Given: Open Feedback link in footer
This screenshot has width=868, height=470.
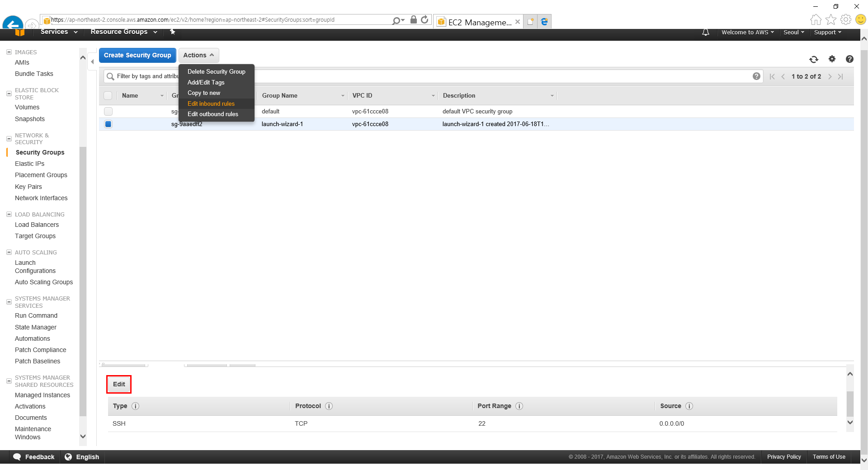Looking at the screenshot, I should [34, 457].
